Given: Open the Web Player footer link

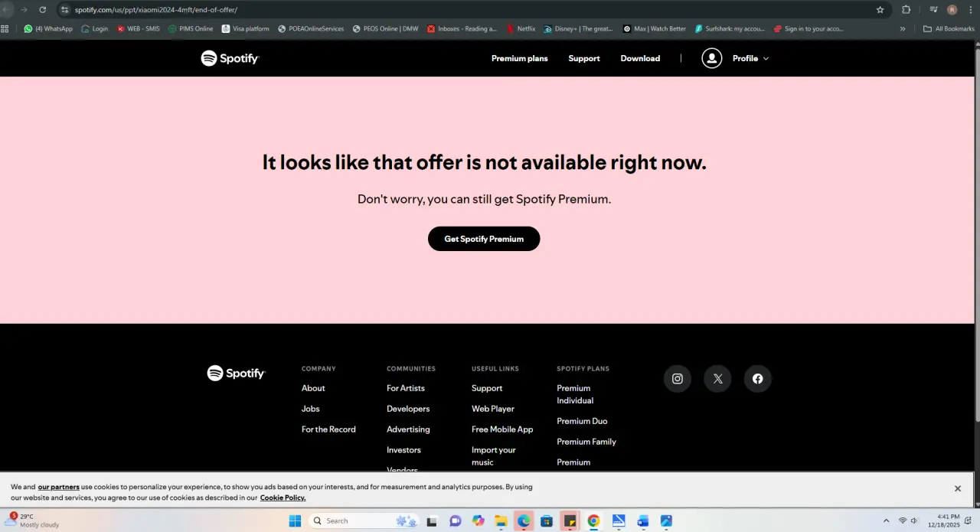Looking at the screenshot, I should coord(493,409).
